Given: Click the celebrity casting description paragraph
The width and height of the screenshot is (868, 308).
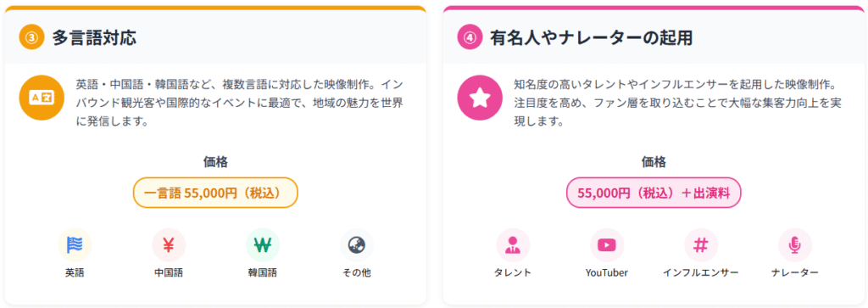Looking at the screenshot, I should click(x=678, y=103).
